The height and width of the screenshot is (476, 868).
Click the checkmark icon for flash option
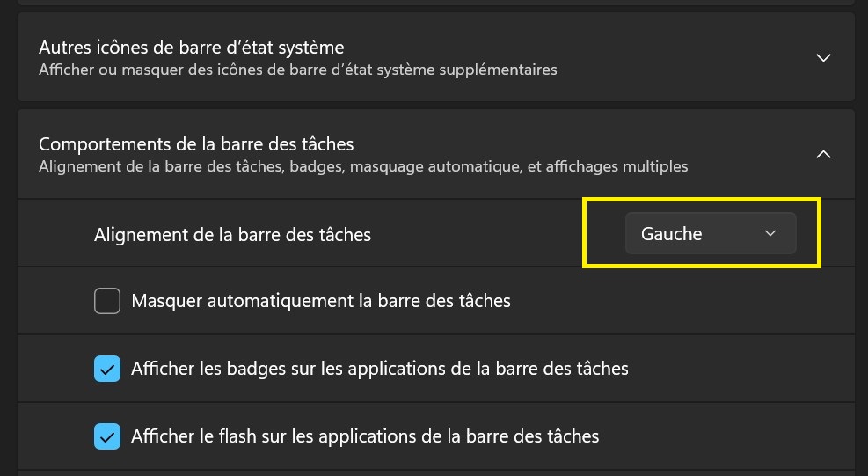[107, 436]
